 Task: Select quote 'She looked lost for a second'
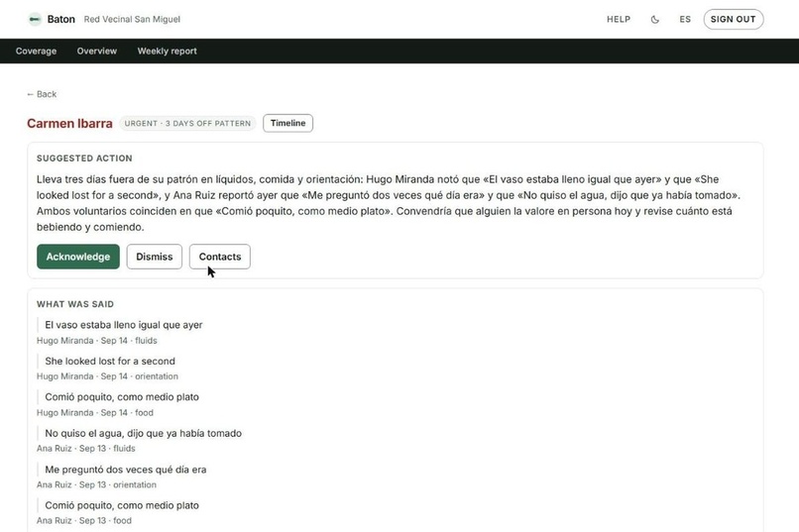110,361
